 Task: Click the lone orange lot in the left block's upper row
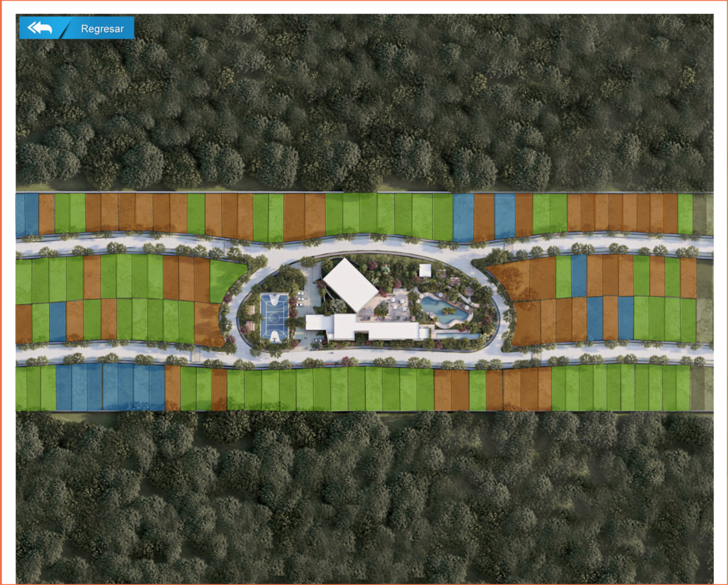click(x=92, y=277)
